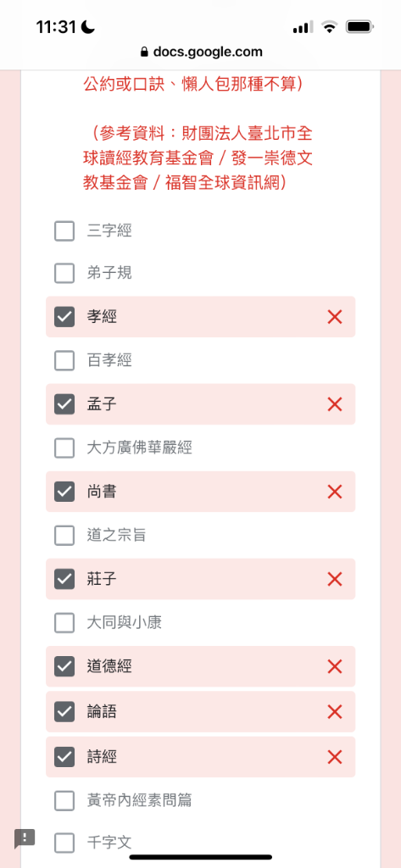Image resolution: width=401 pixels, height=868 pixels.
Task: Open the report problem exclamation icon
Action: coord(25,838)
